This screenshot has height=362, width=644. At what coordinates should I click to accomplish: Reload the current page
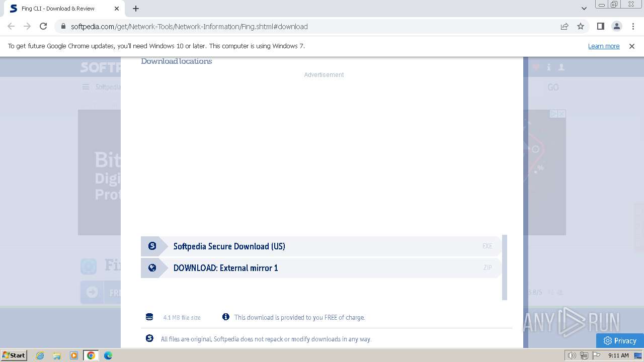[x=43, y=26]
